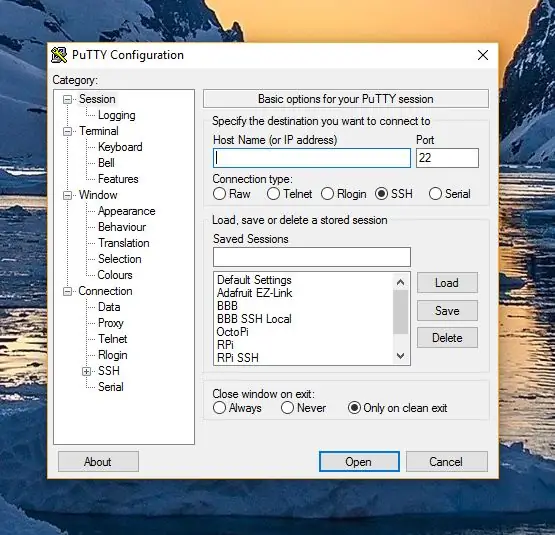Click the Save session button
The width and height of the screenshot is (555, 535).
point(447,311)
